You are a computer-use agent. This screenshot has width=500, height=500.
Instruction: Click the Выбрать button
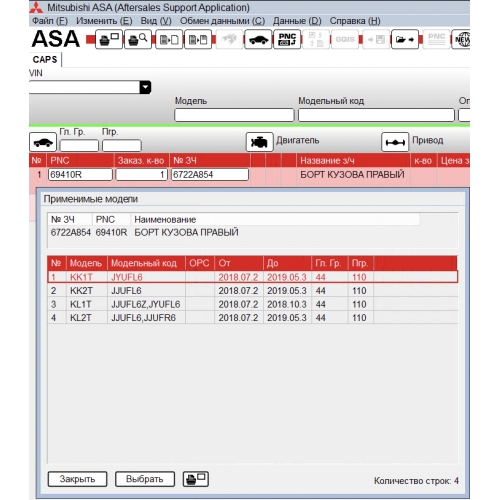point(145,479)
